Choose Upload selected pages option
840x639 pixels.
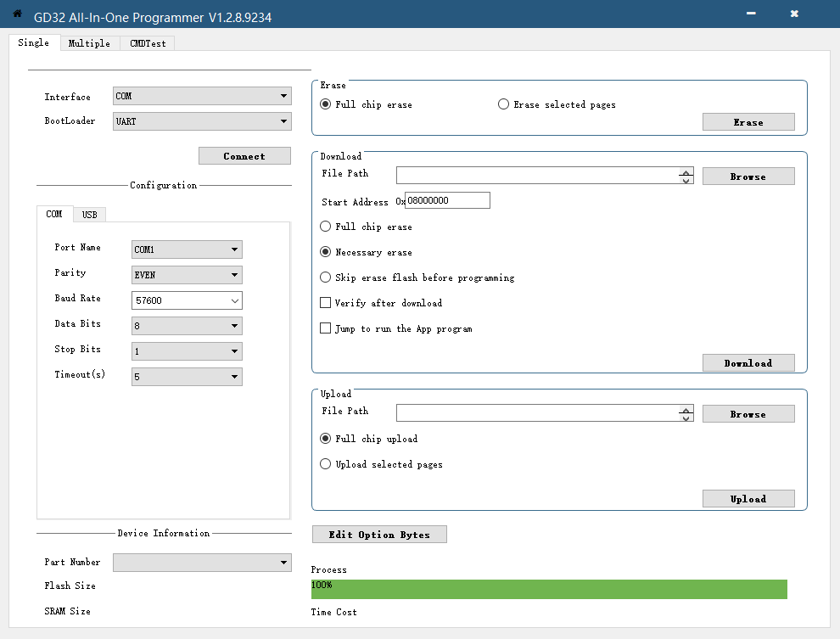326,464
